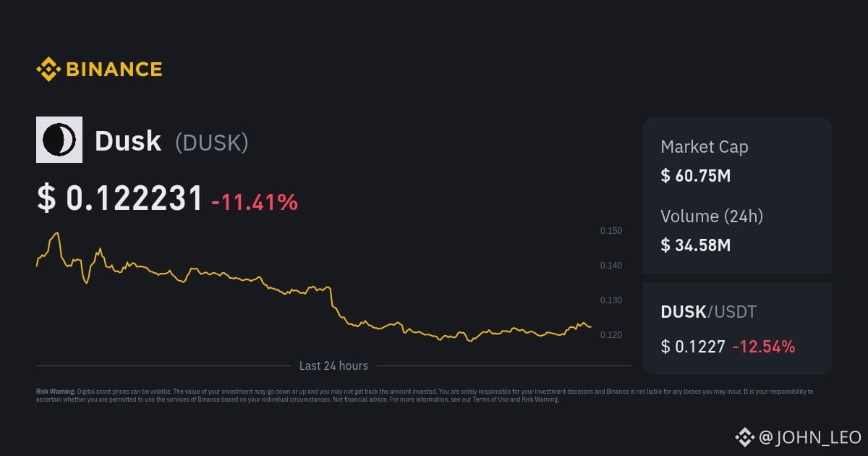Click the small Binance icon beside @JOHN_LEO
This screenshot has height=456, width=868.
tap(744, 437)
